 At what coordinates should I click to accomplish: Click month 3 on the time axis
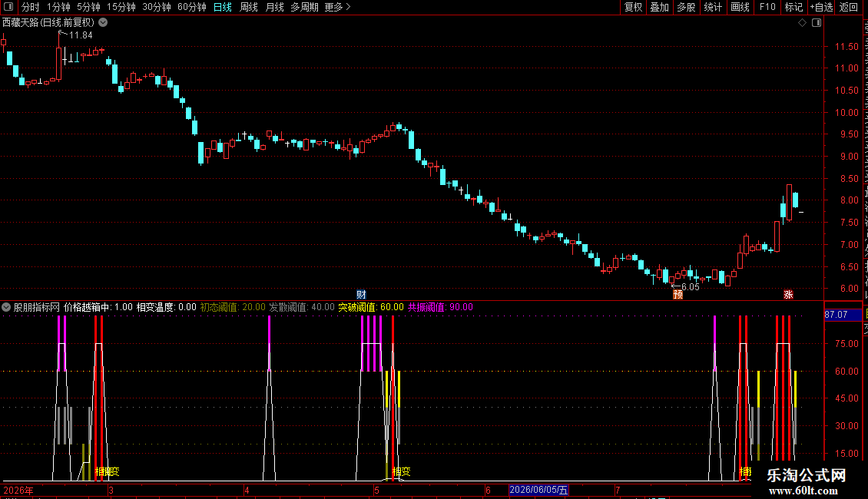(111, 490)
